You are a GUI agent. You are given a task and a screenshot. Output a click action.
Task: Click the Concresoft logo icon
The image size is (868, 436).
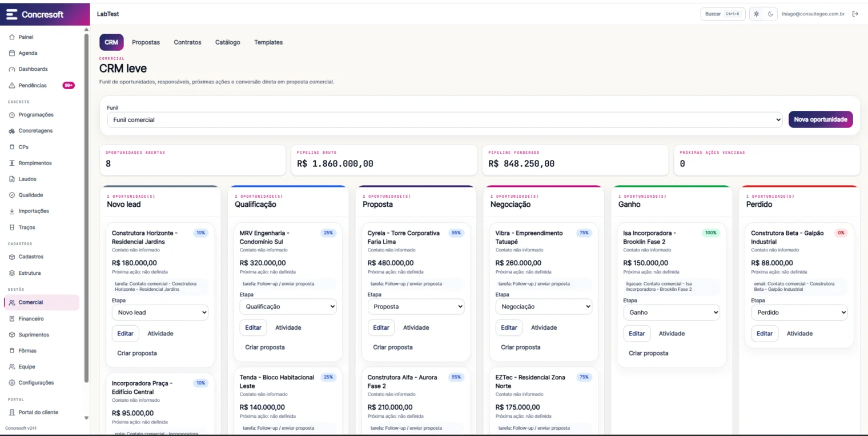point(11,14)
